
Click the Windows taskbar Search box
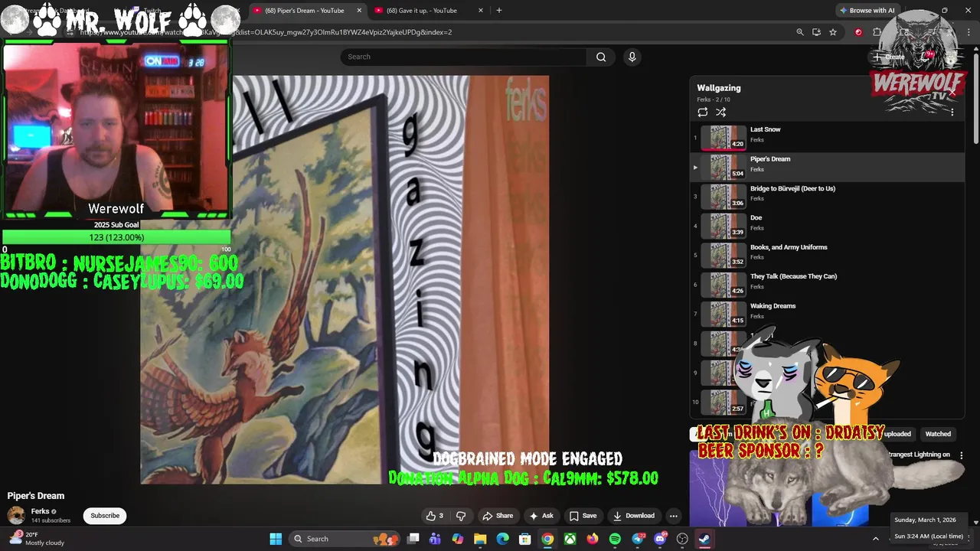pyautogui.click(x=345, y=539)
